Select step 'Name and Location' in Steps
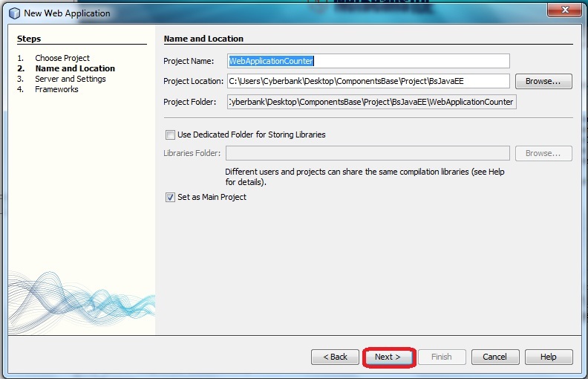 click(75, 68)
